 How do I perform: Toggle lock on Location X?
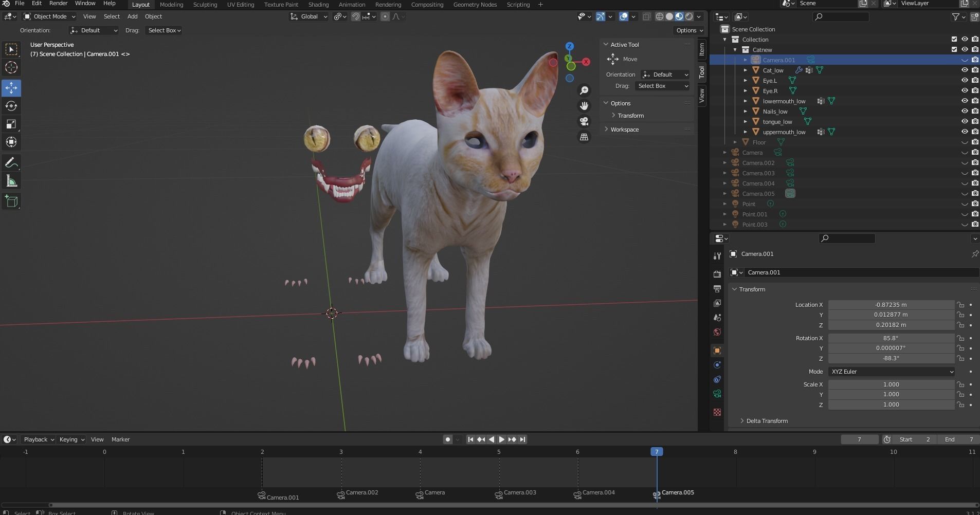click(x=960, y=305)
